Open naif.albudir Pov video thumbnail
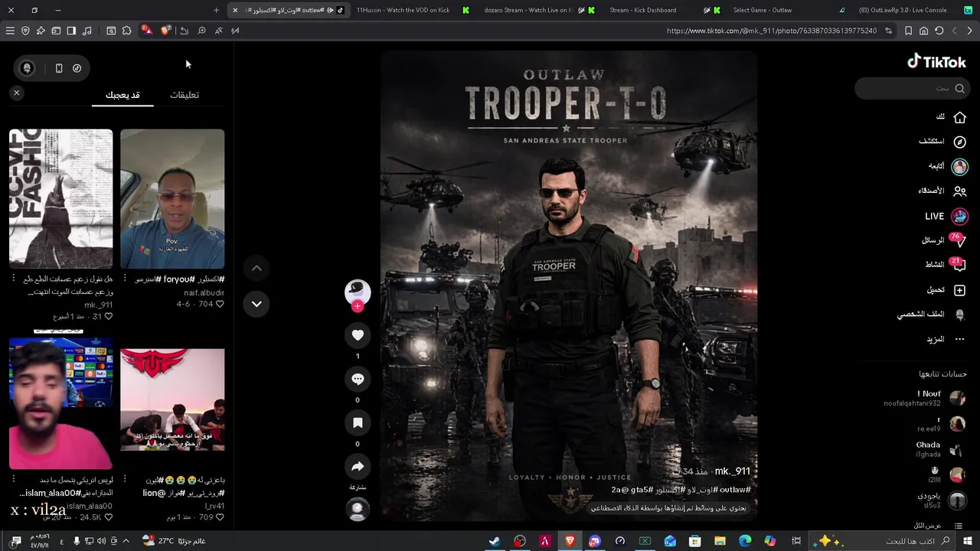Viewport: 980px width, 551px height. pos(172,198)
